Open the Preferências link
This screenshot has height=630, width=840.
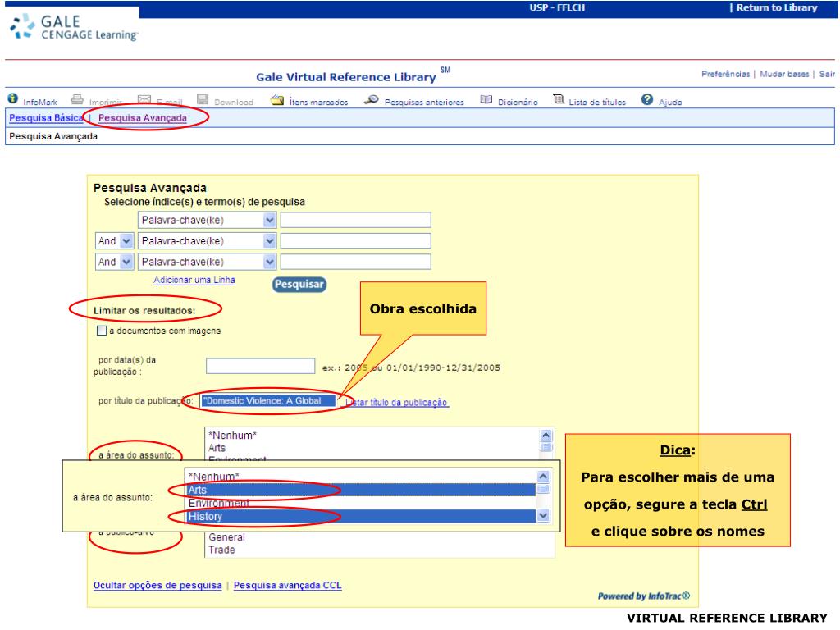pyautogui.click(x=725, y=74)
